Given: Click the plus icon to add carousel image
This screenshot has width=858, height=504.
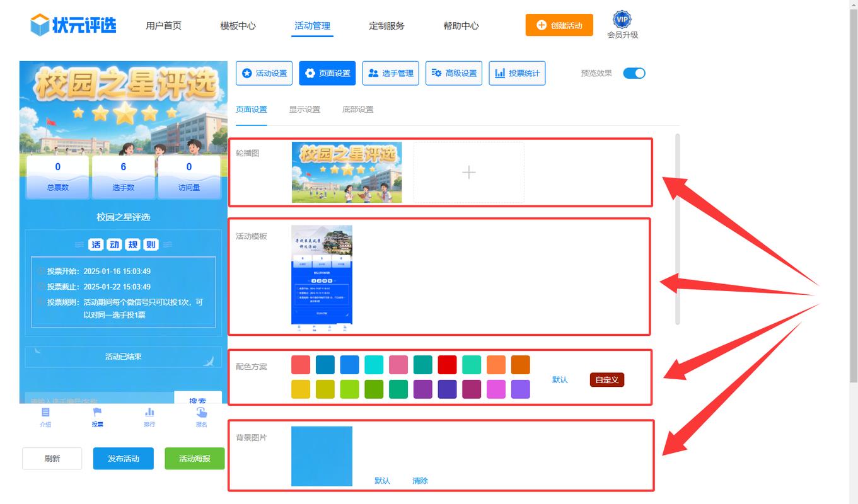Looking at the screenshot, I should (468, 173).
